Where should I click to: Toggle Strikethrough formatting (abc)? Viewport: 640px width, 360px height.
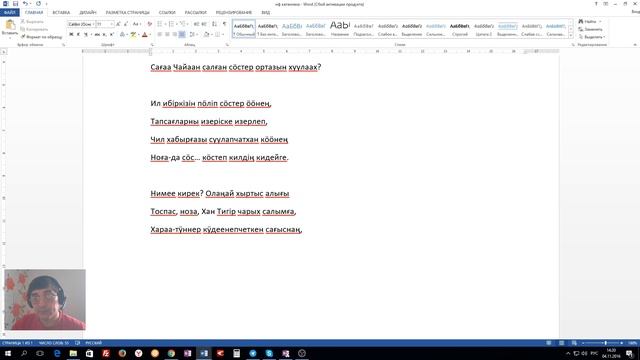pos(97,35)
